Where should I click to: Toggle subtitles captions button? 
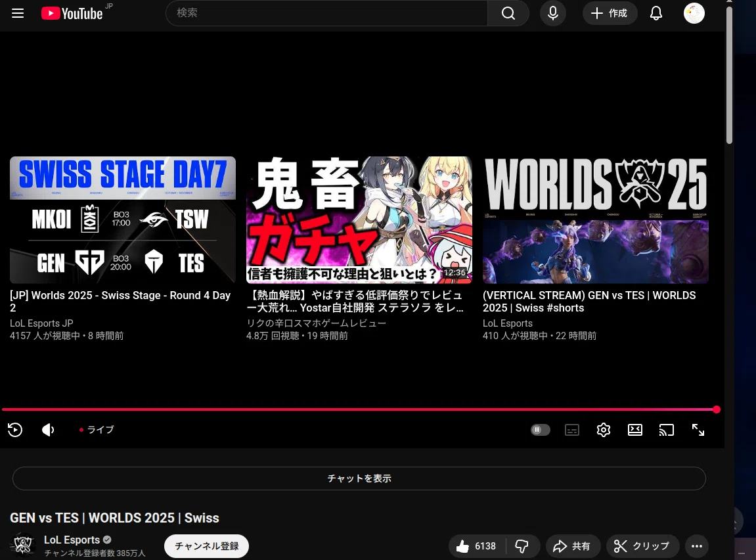coord(572,430)
